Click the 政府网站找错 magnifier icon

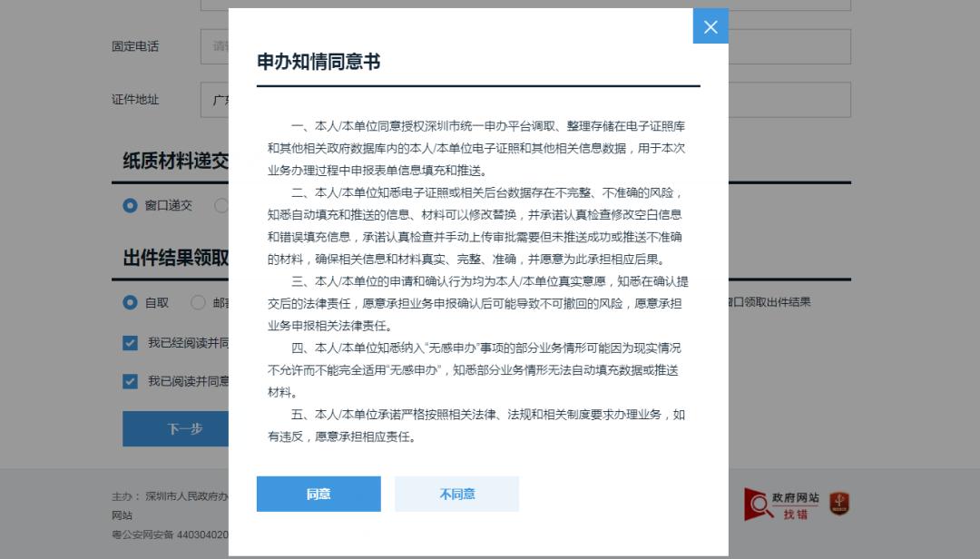click(x=756, y=504)
